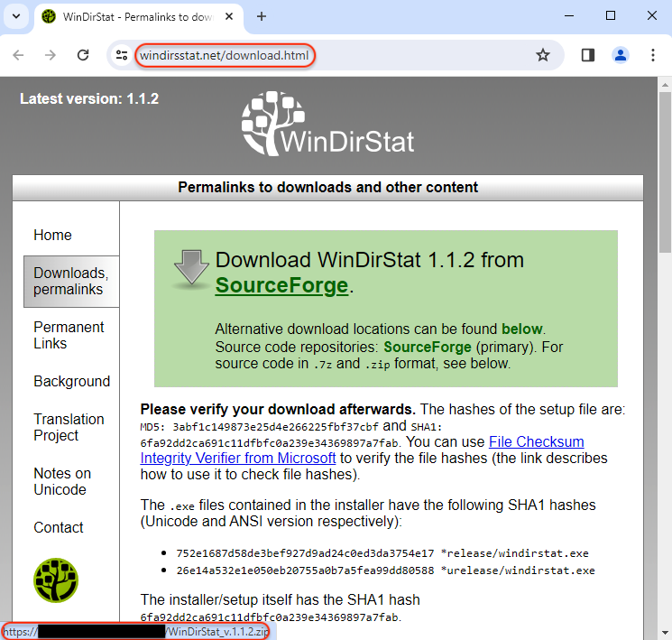Open the tab search dropdown arrow
The height and width of the screenshot is (640, 672).
[x=16, y=16]
